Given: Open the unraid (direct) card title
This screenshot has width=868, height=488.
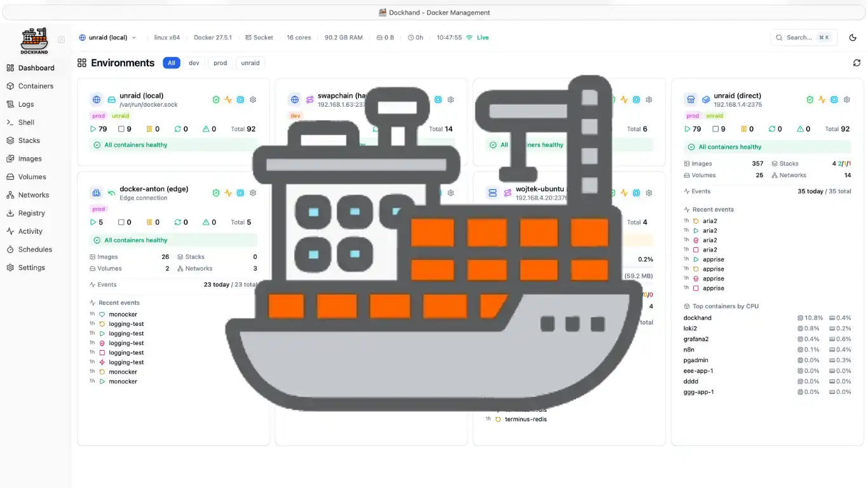Looking at the screenshot, I should [737, 96].
